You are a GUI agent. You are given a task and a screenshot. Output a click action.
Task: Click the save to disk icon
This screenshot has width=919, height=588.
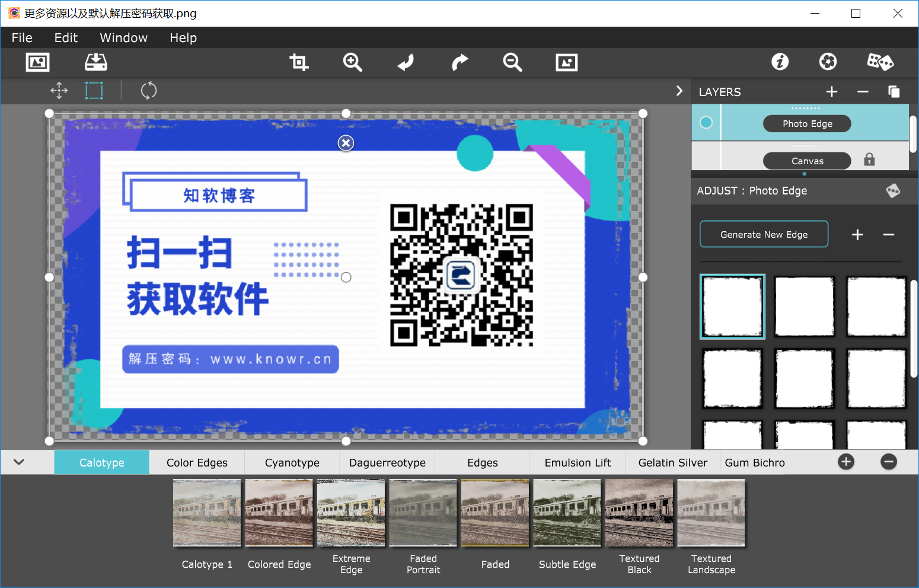(96, 62)
